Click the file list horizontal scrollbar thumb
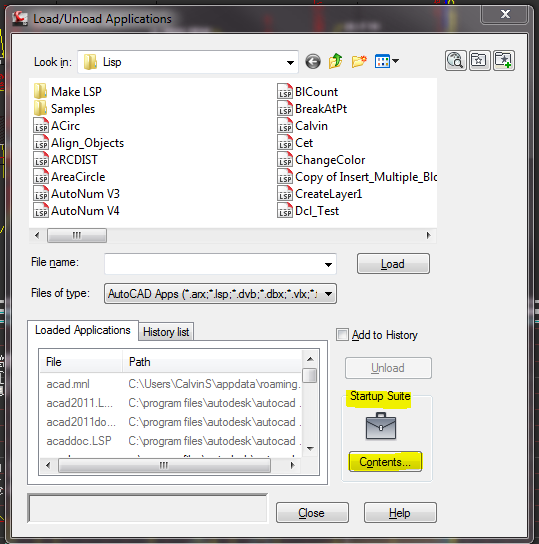This screenshot has height=544, width=539. tap(77, 236)
